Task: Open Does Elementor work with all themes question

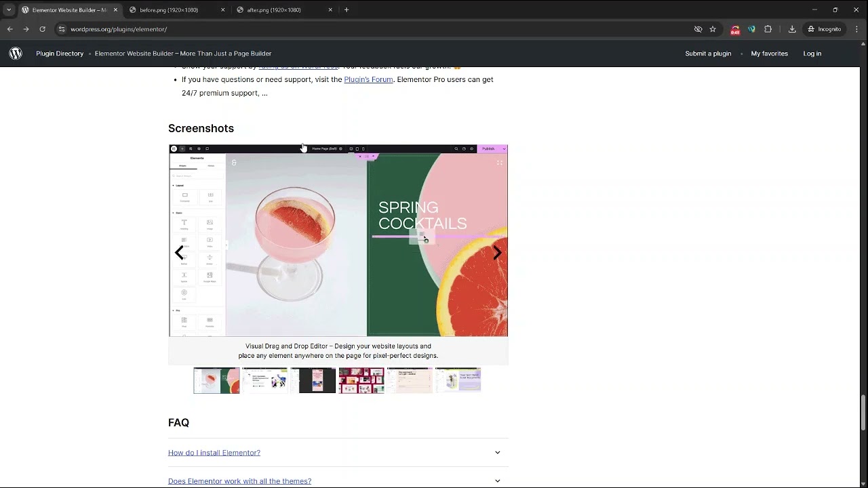Action: coord(239,481)
